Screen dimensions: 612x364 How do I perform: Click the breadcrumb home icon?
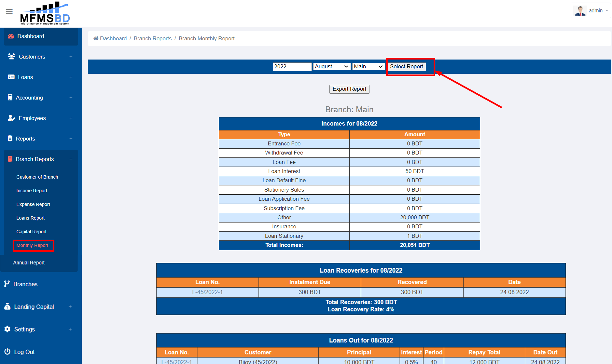pos(96,38)
